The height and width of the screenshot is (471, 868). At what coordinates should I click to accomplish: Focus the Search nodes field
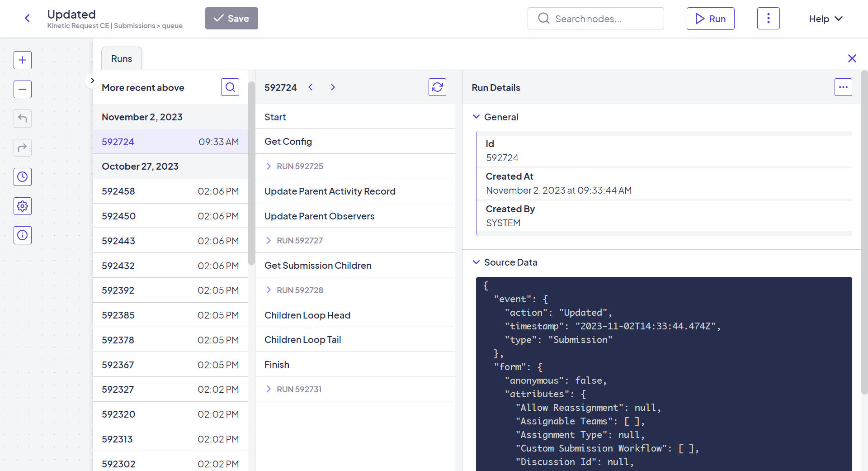point(595,19)
